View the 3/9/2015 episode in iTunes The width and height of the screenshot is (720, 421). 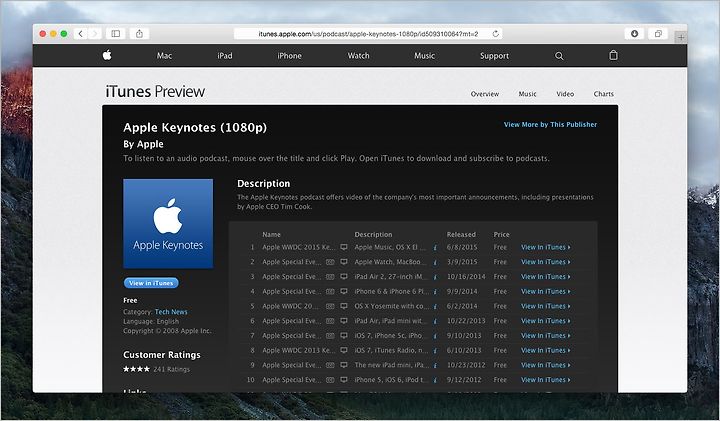546,262
